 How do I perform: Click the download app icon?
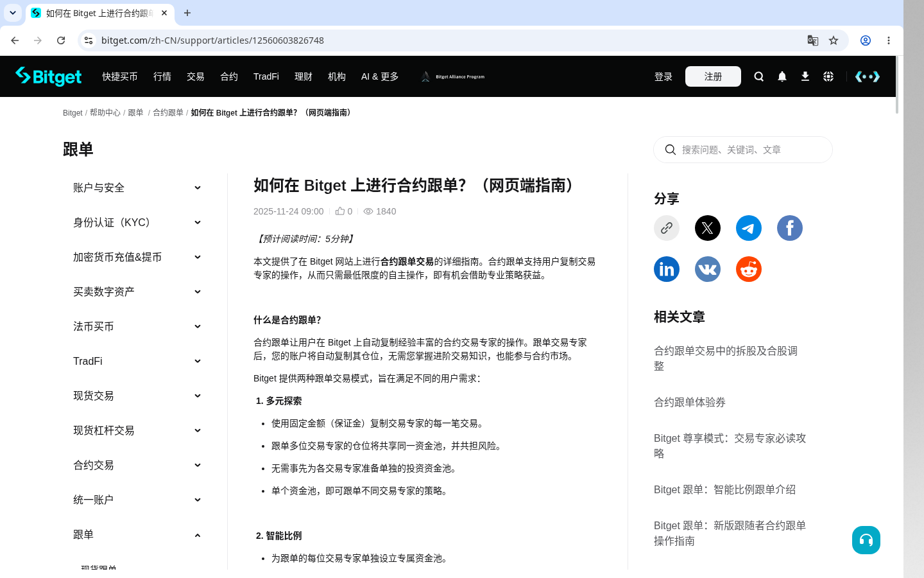click(x=805, y=76)
